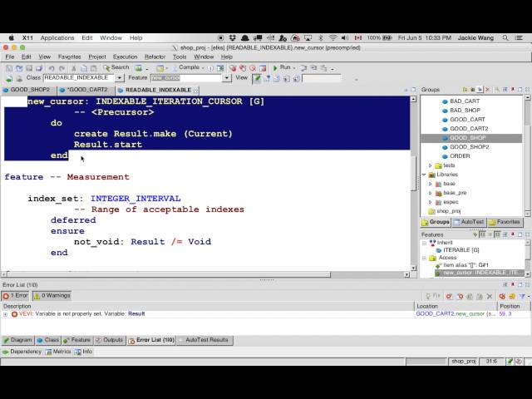Collapse the Inherit node in Features

pos(424,243)
